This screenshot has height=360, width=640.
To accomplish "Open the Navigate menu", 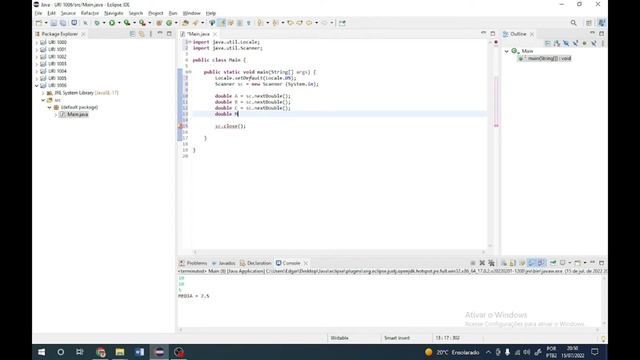I will pos(113,13).
